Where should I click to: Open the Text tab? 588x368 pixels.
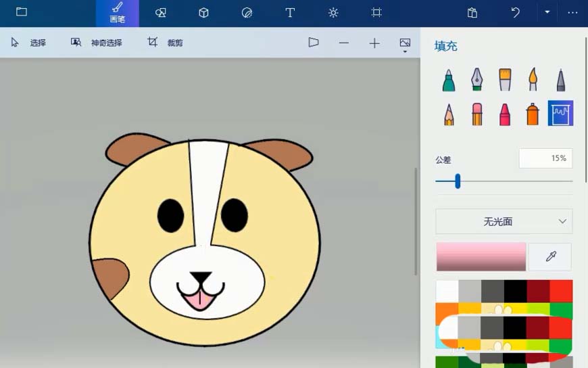[290, 13]
